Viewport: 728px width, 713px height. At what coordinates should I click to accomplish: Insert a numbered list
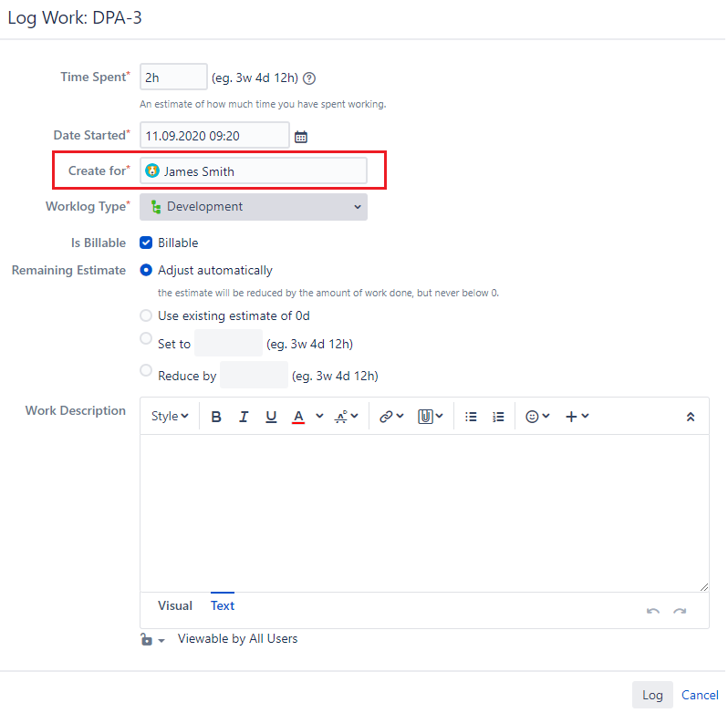click(x=498, y=417)
